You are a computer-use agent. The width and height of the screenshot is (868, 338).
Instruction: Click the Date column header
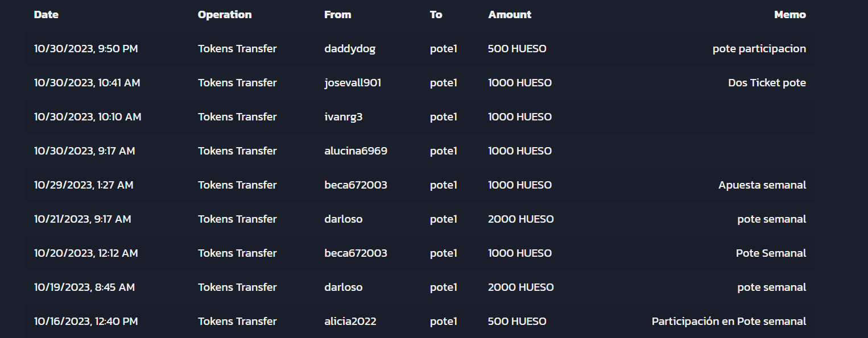point(46,15)
